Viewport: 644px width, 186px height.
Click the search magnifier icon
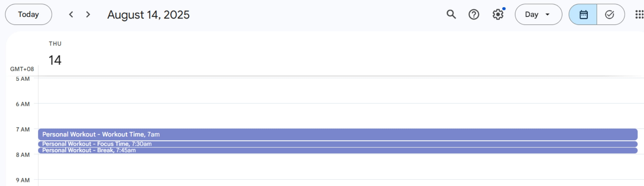(x=451, y=14)
